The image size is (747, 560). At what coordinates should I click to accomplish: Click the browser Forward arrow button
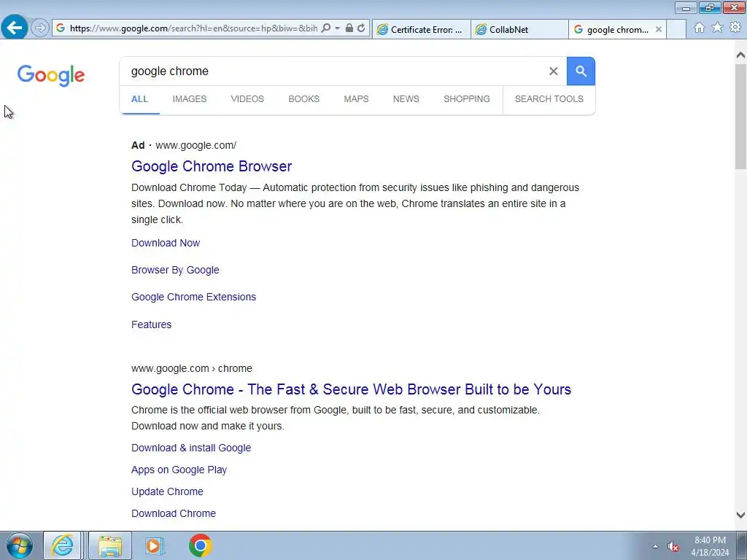tap(40, 28)
